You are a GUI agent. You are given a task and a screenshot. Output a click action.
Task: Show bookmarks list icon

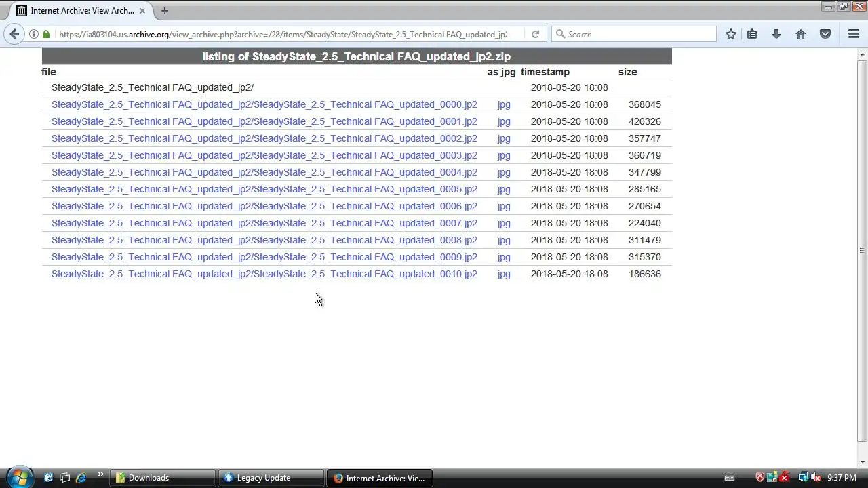[752, 34]
